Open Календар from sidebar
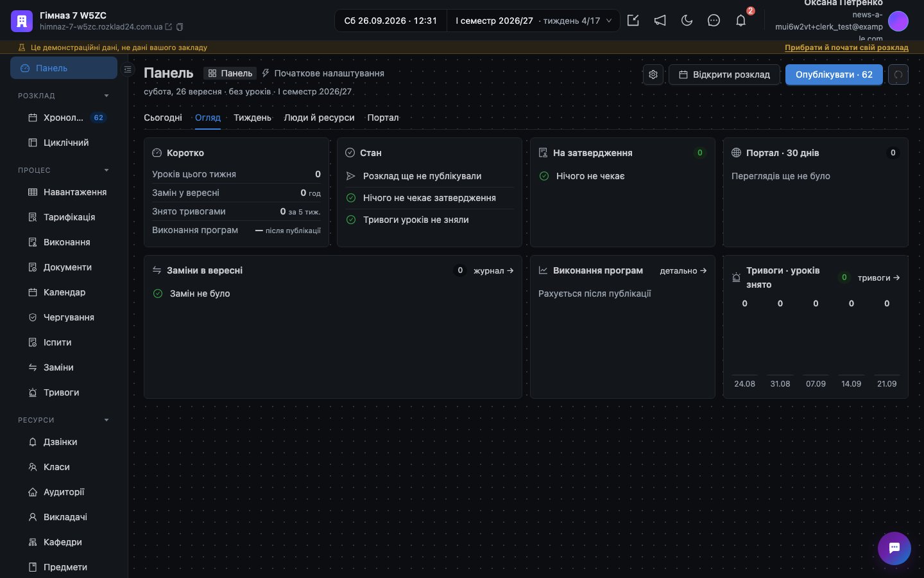The width and height of the screenshot is (924, 578). [x=64, y=292]
